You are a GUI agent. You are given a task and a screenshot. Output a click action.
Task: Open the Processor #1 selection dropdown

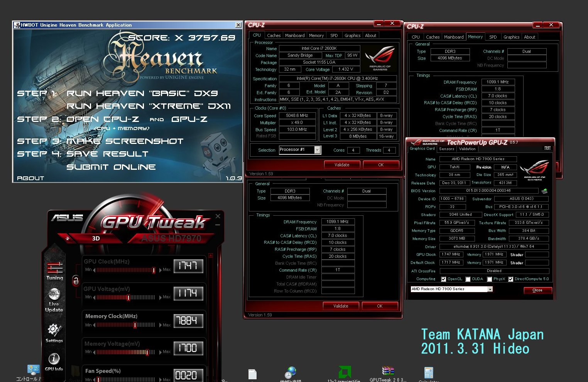coord(317,150)
